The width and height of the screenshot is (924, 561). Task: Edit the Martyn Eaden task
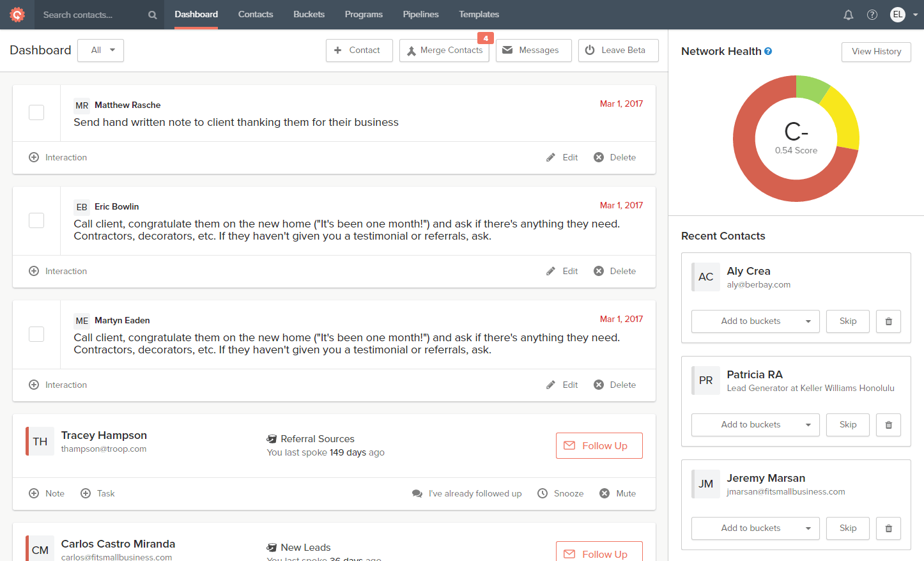562,385
